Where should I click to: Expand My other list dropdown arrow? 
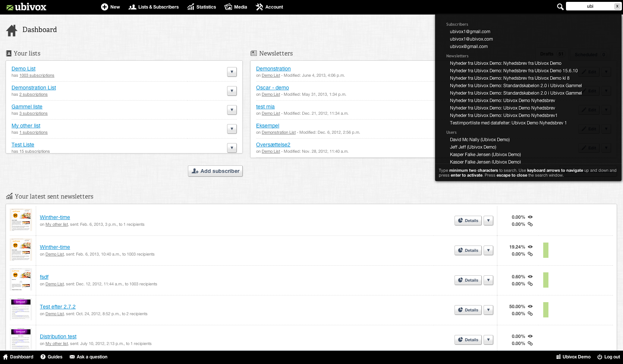click(232, 129)
